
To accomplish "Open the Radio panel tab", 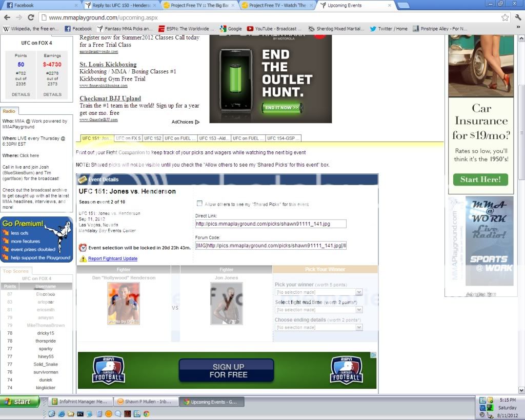I will pos(9,111).
